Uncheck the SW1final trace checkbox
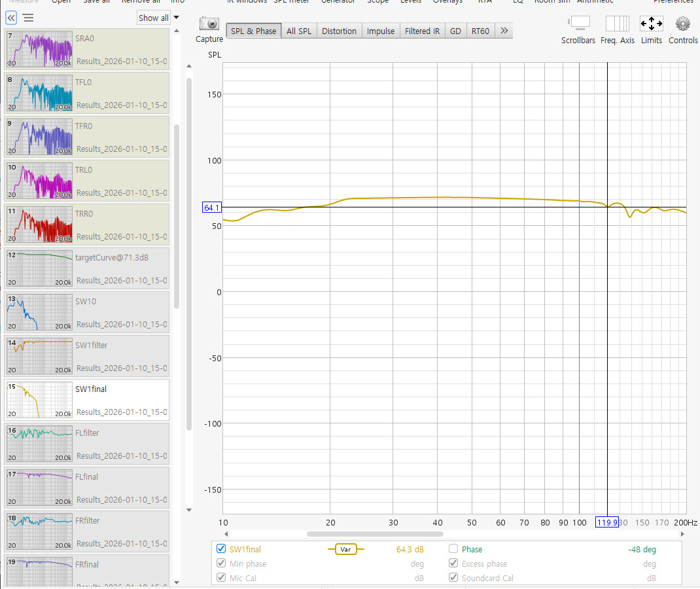700x589 pixels. (220, 549)
